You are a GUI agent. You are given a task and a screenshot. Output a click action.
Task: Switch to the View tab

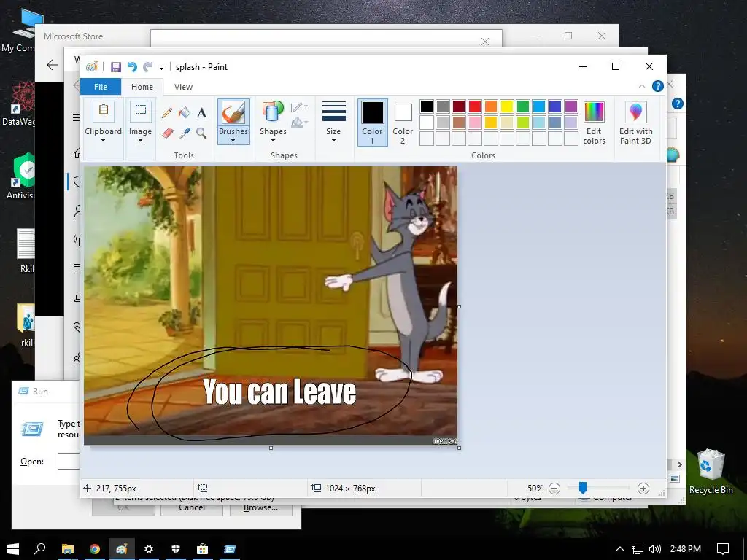pyautogui.click(x=183, y=87)
